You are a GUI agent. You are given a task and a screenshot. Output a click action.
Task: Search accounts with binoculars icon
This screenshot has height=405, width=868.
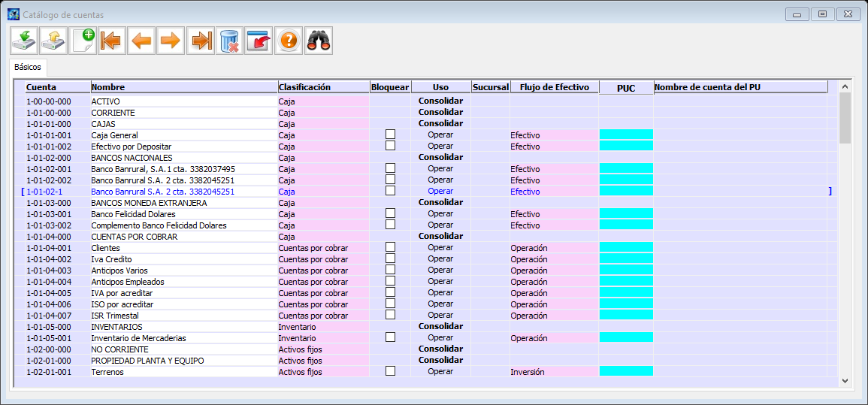pyautogui.click(x=319, y=41)
